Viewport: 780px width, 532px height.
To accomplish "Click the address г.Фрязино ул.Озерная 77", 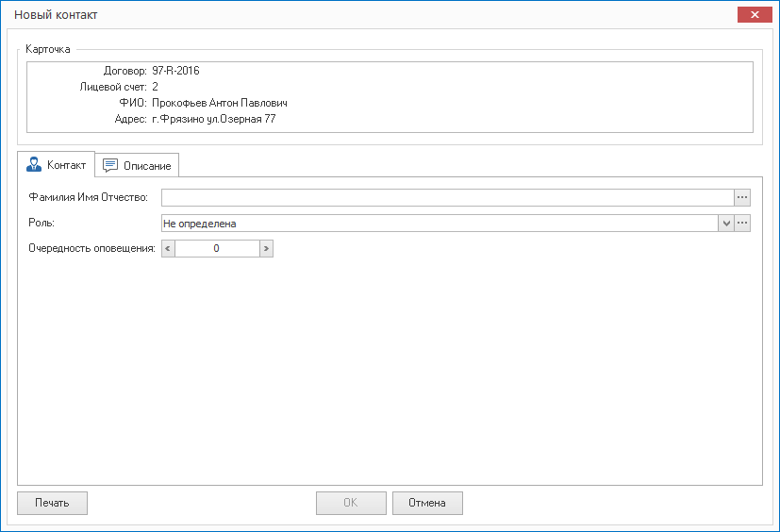I will (214, 119).
